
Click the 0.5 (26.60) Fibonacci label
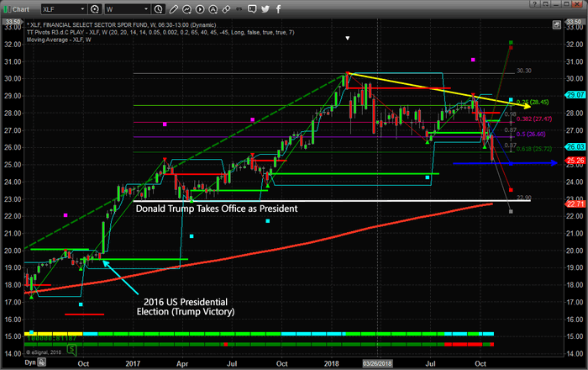pos(531,134)
